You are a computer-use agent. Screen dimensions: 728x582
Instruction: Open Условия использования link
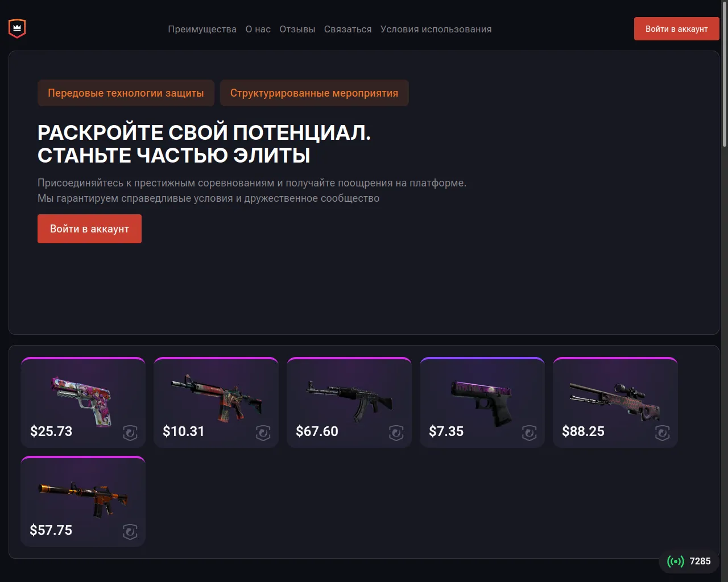(x=436, y=29)
